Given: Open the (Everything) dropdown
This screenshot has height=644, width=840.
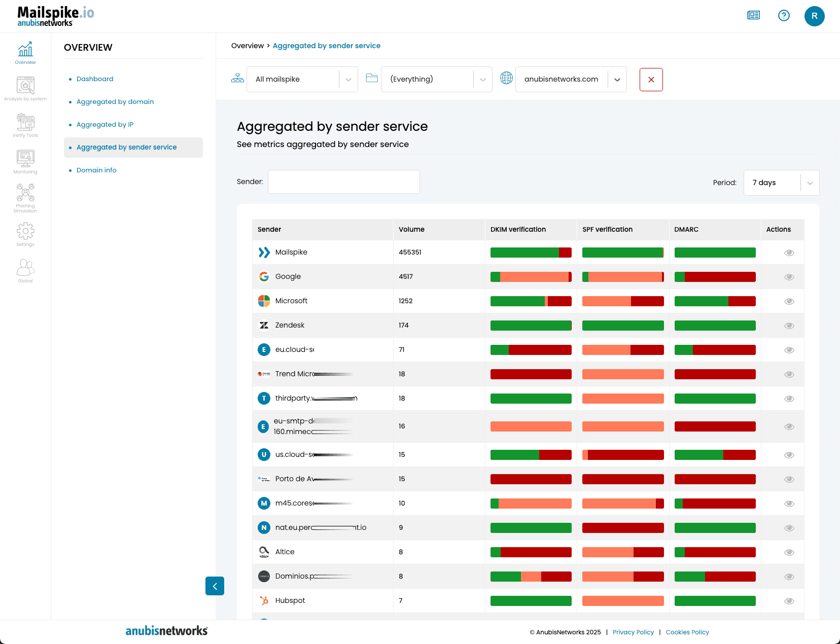Looking at the screenshot, I should point(437,79).
